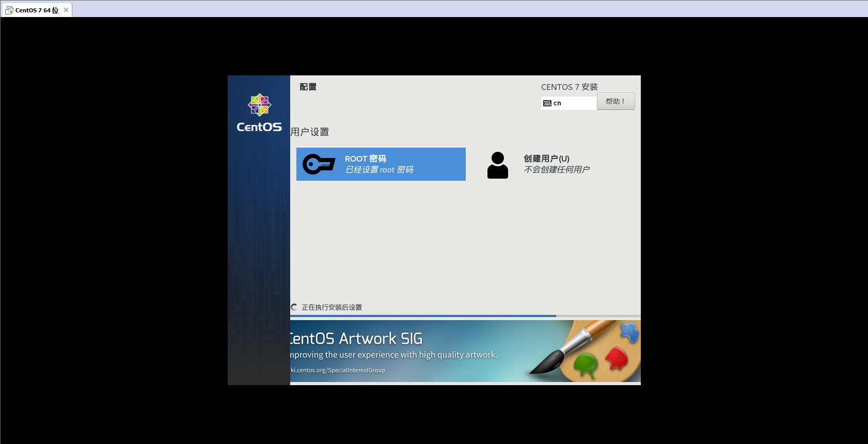Screen dimensions: 868x444
Task: Select the cn keyboard layout field
Action: click(x=569, y=103)
